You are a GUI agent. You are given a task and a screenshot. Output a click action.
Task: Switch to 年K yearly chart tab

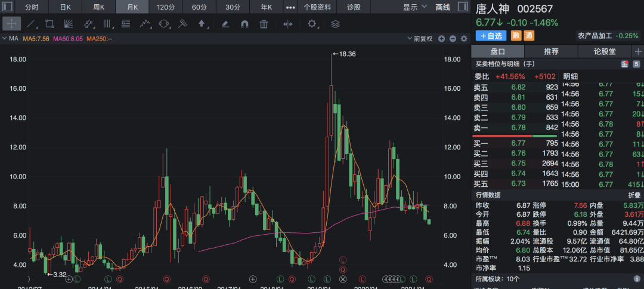pos(267,7)
